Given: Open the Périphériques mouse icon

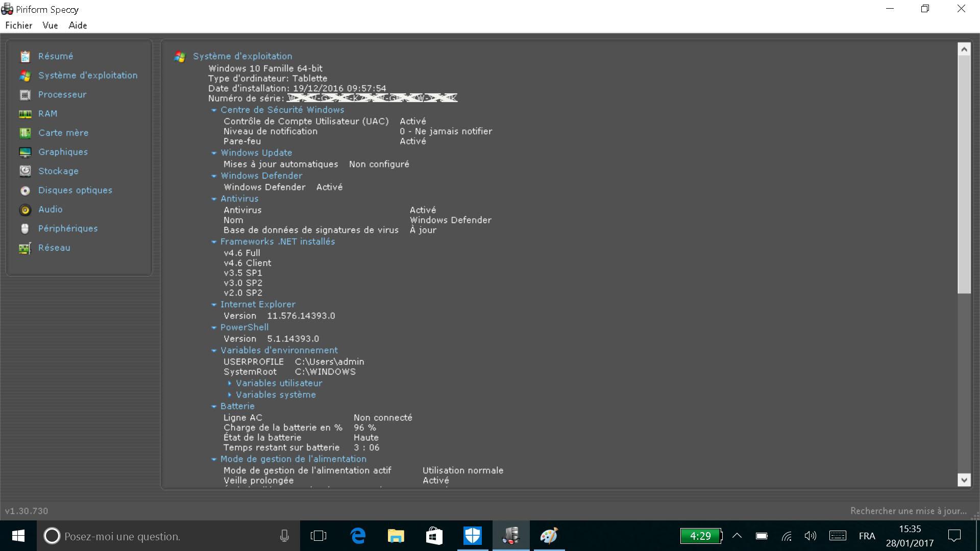Looking at the screenshot, I should pyautogui.click(x=25, y=229).
